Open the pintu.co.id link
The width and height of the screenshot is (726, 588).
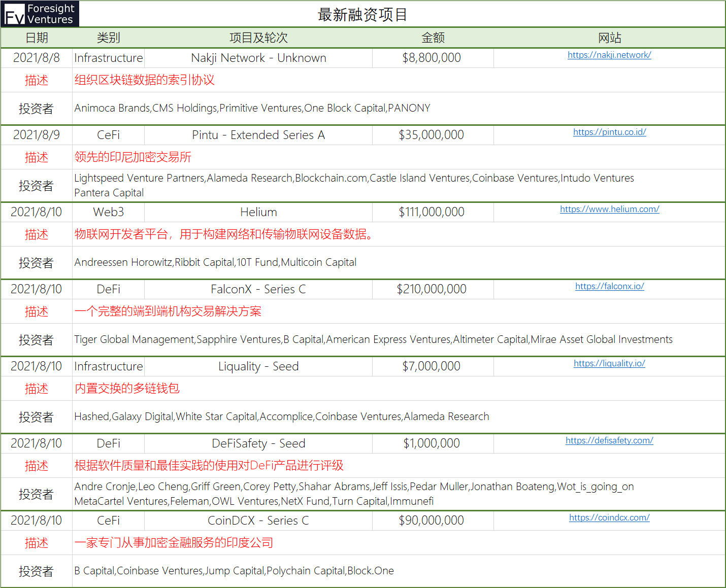(609, 132)
